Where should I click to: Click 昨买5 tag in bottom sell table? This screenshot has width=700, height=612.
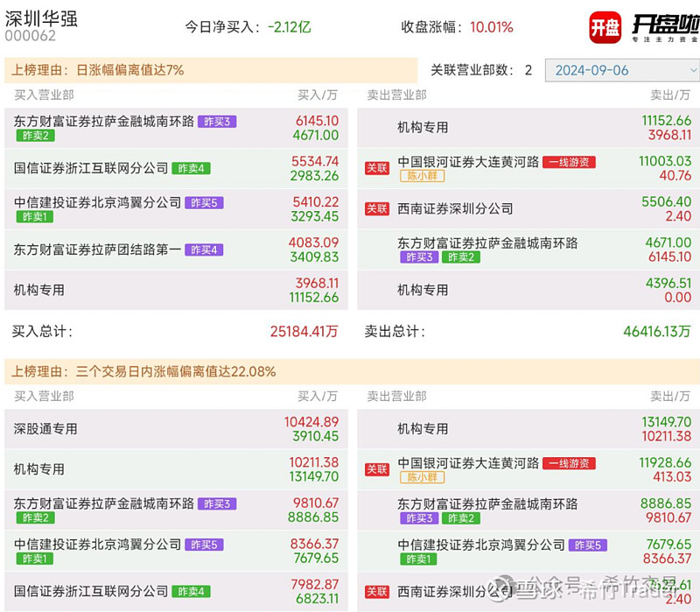588,545
